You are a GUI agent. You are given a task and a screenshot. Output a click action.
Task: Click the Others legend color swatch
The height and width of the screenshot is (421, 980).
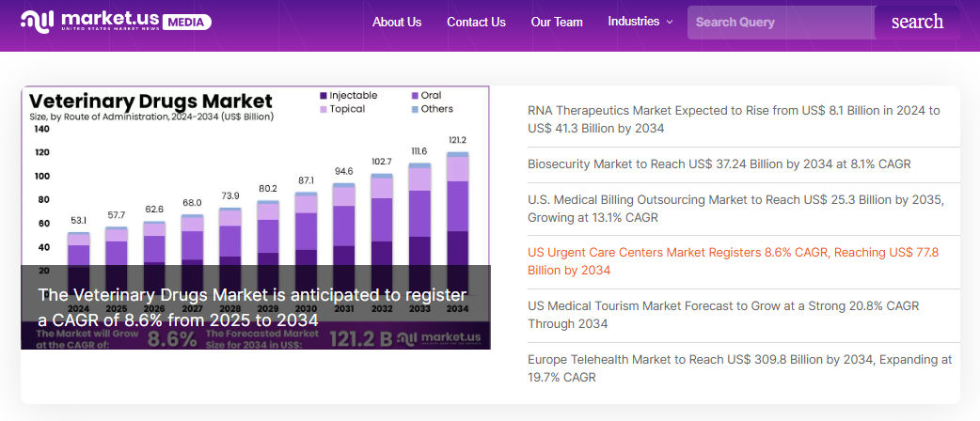(415, 109)
